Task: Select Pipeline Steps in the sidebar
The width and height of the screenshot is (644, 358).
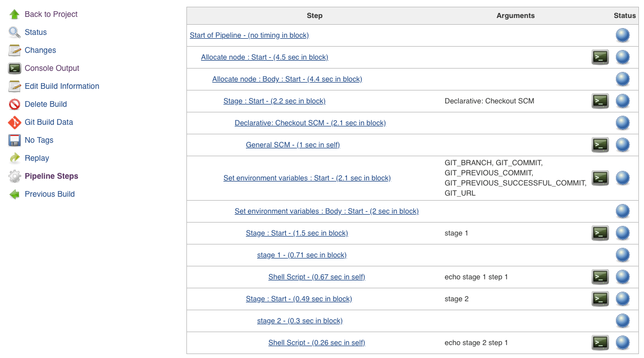Action: [x=51, y=176]
